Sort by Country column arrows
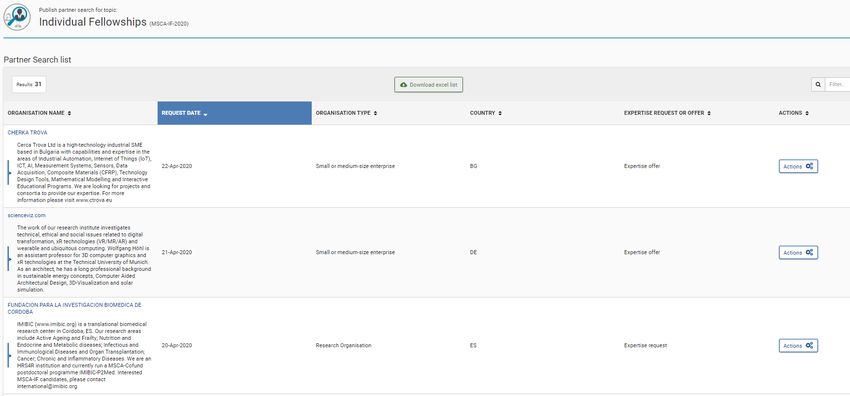 point(500,113)
